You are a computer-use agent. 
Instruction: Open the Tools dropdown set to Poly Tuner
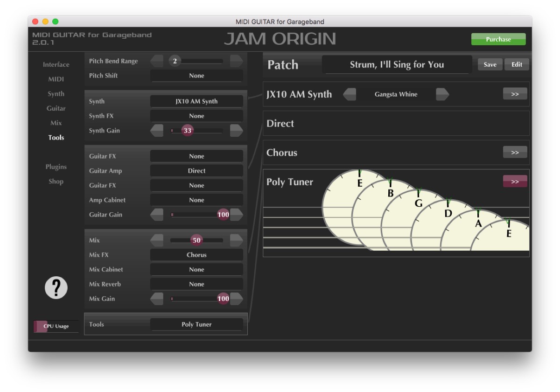pos(196,324)
